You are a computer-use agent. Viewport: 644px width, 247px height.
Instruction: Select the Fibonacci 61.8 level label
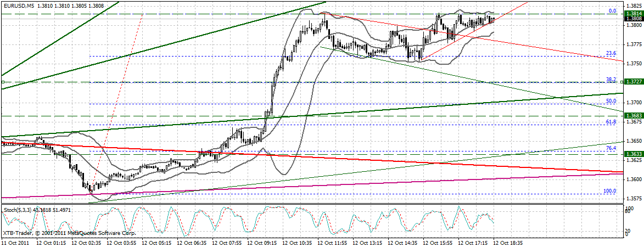[612, 122]
